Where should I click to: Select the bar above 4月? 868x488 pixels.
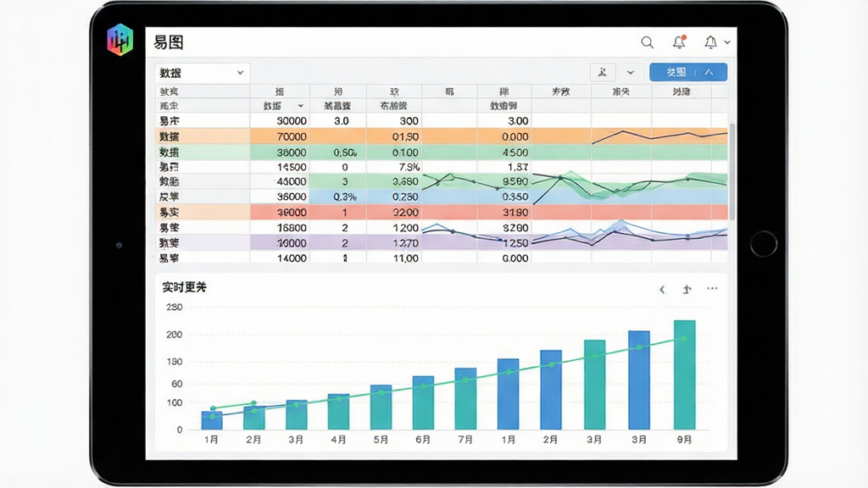pos(339,412)
